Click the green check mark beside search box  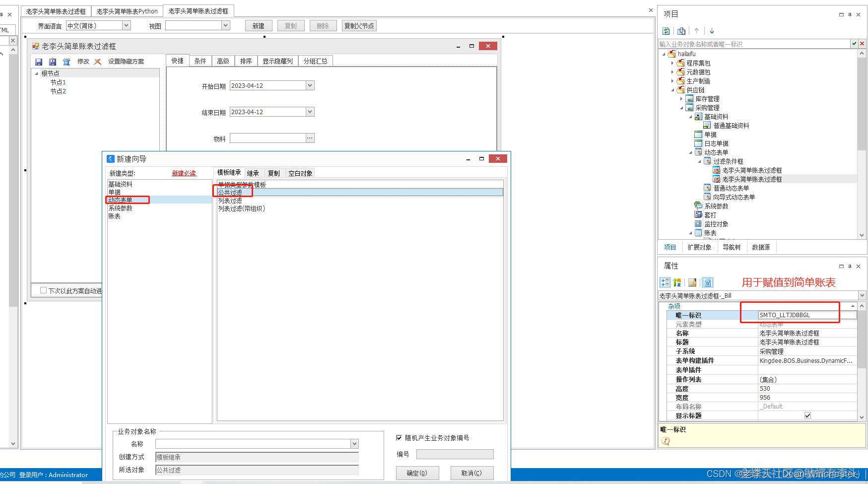(x=854, y=44)
